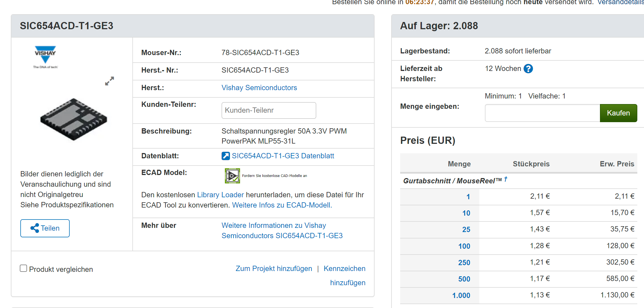The height and width of the screenshot is (308, 644).
Task: Follow the Library Loader download link
Action: pos(220,195)
